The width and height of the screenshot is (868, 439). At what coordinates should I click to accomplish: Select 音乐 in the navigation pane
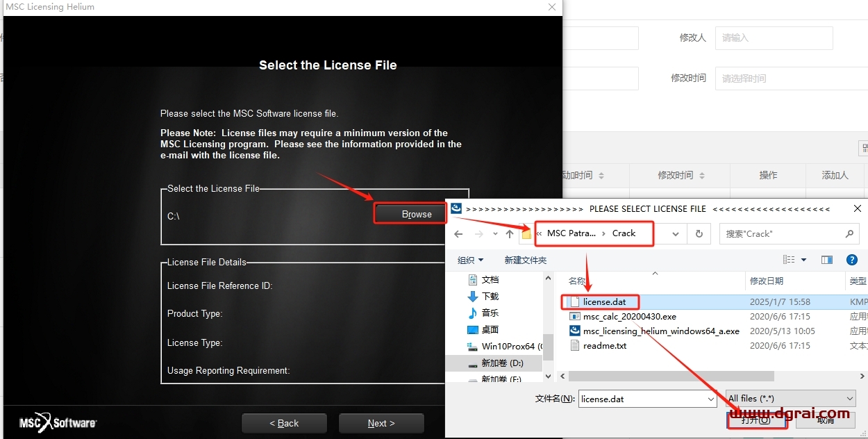[490, 313]
